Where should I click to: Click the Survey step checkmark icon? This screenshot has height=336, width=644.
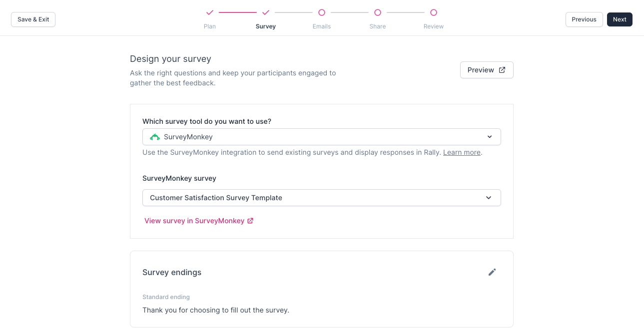tap(266, 12)
